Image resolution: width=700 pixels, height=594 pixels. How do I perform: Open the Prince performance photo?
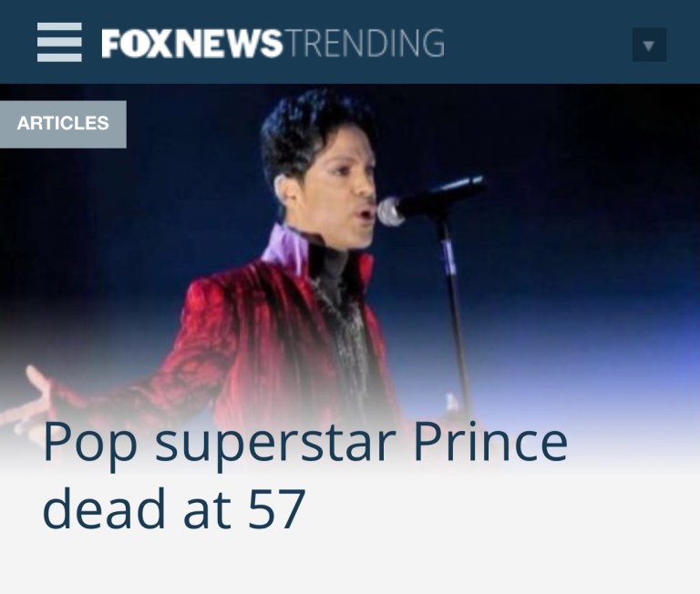click(x=350, y=268)
